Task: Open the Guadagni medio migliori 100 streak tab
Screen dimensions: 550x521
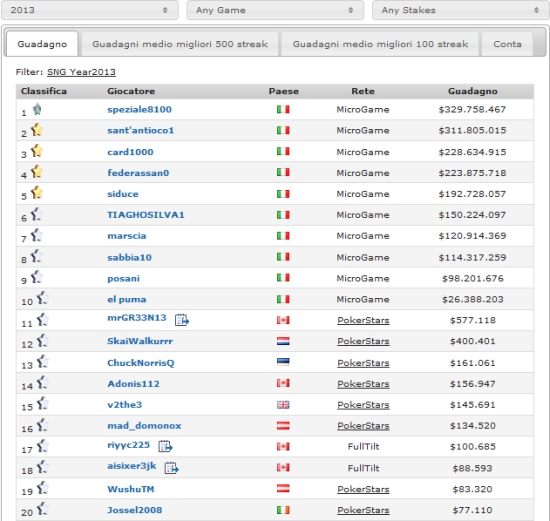Action: (x=380, y=44)
